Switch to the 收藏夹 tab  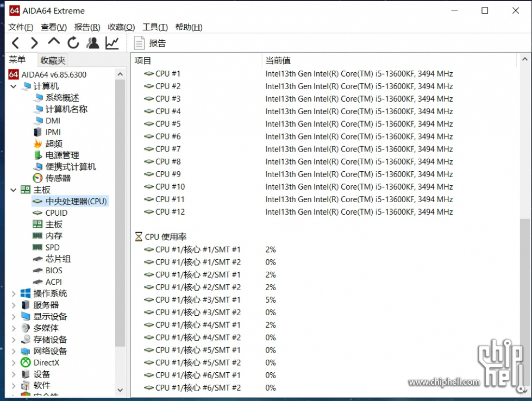pyautogui.click(x=53, y=60)
